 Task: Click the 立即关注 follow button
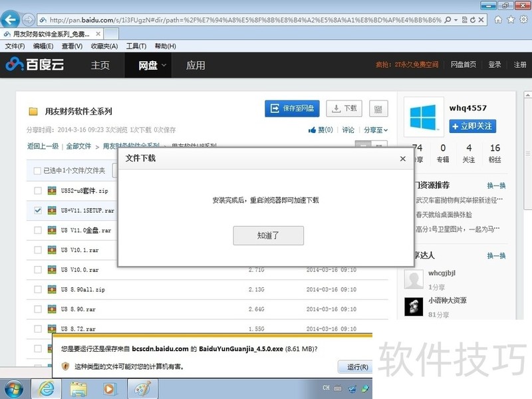click(x=472, y=126)
